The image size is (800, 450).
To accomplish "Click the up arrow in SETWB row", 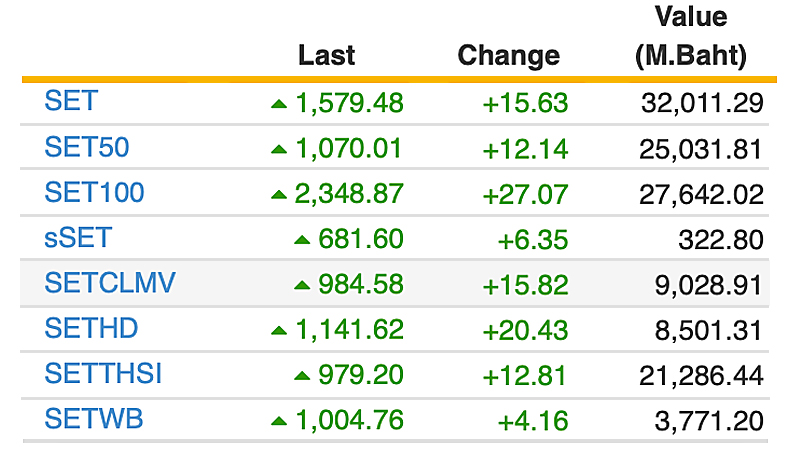I will [x=278, y=421].
